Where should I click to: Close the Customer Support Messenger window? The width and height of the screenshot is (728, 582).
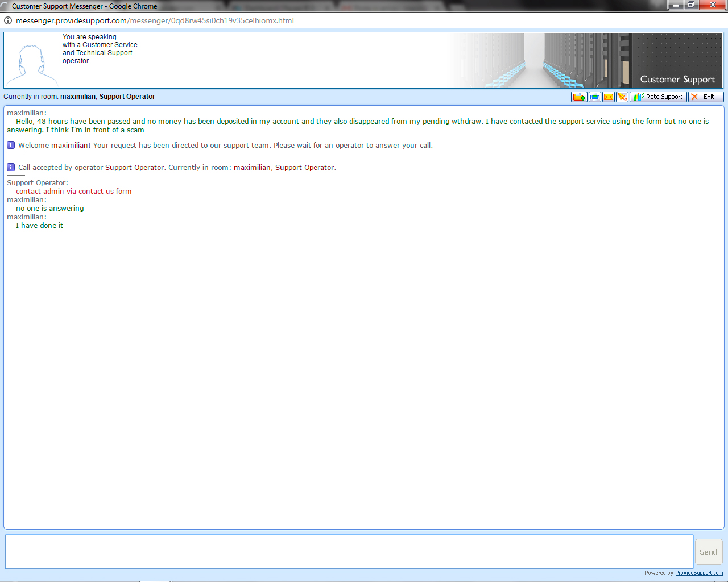[712, 5]
